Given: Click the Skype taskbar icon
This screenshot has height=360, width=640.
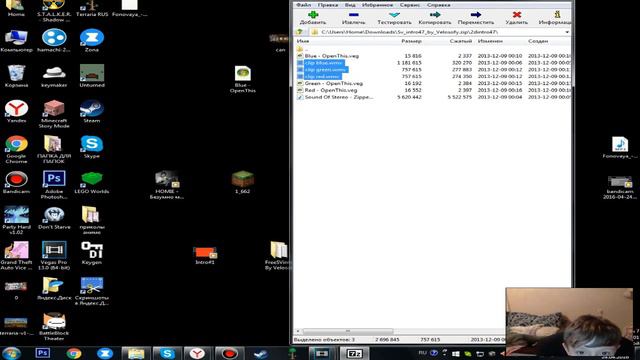Looking at the screenshot, I should (167, 353).
